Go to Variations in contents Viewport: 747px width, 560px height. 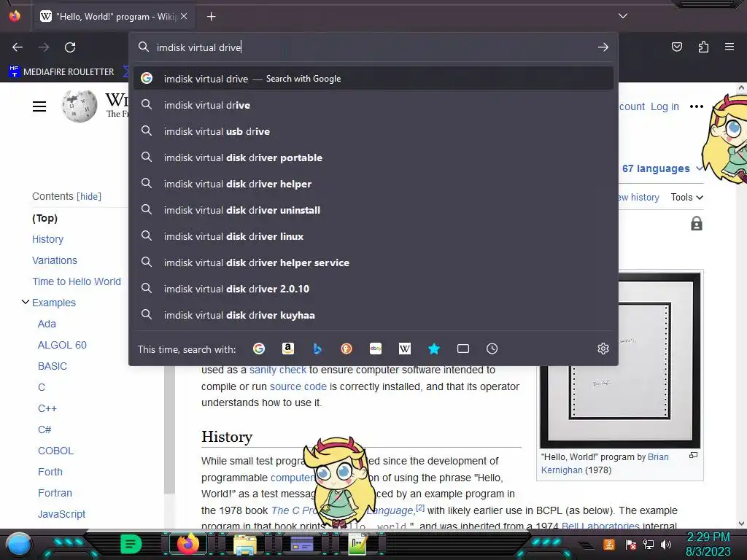point(55,260)
